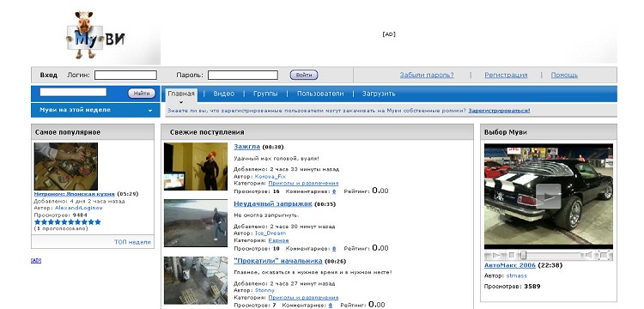Click the Муви cow logo
The image size is (644, 309).
pyautogui.click(x=94, y=35)
